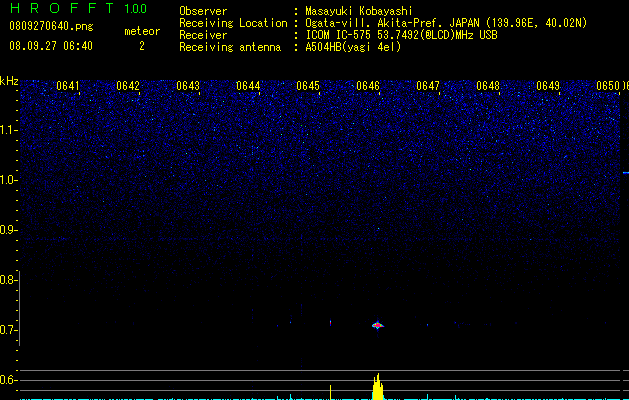Click the 0.9 kHz axis tick label

8,230
